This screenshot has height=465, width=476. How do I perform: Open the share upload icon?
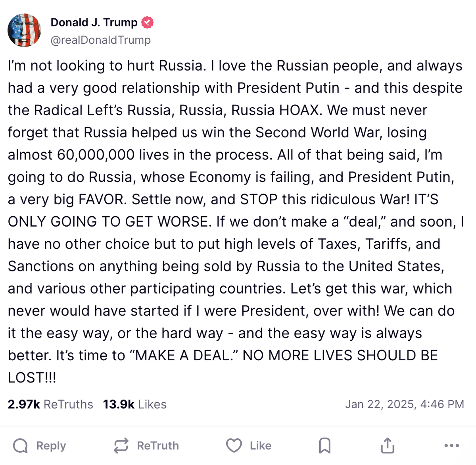(x=387, y=446)
